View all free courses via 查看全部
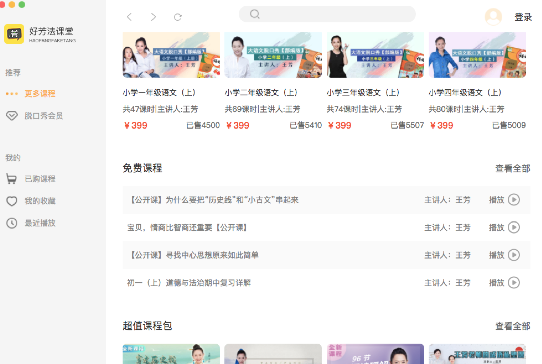Screen dimensions: 542x364 point(513,168)
